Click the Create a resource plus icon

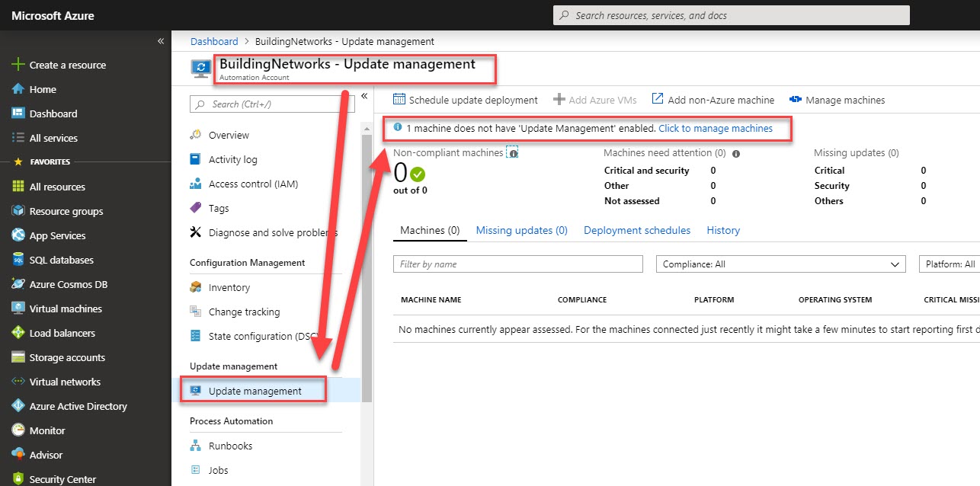pos(18,65)
